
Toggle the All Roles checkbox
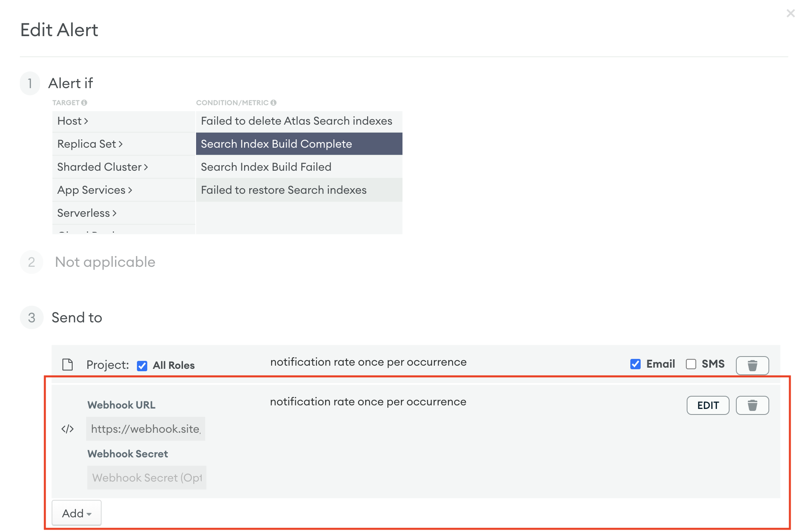click(x=142, y=366)
